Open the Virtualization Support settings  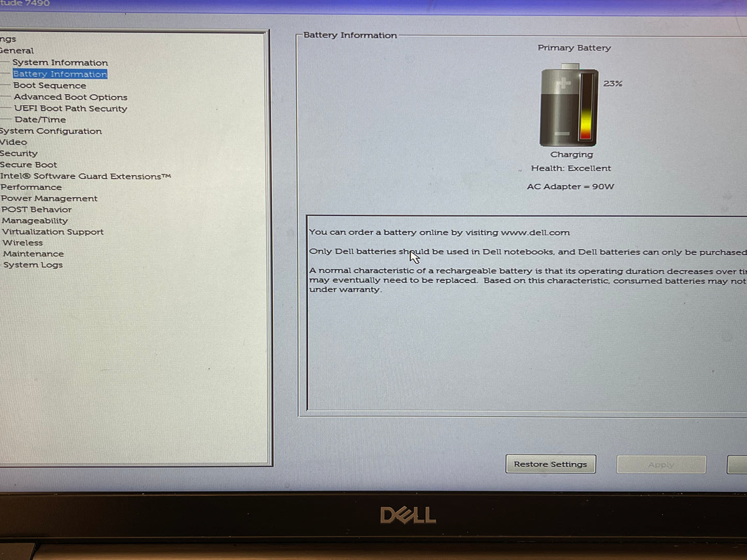pyautogui.click(x=53, y=231)
